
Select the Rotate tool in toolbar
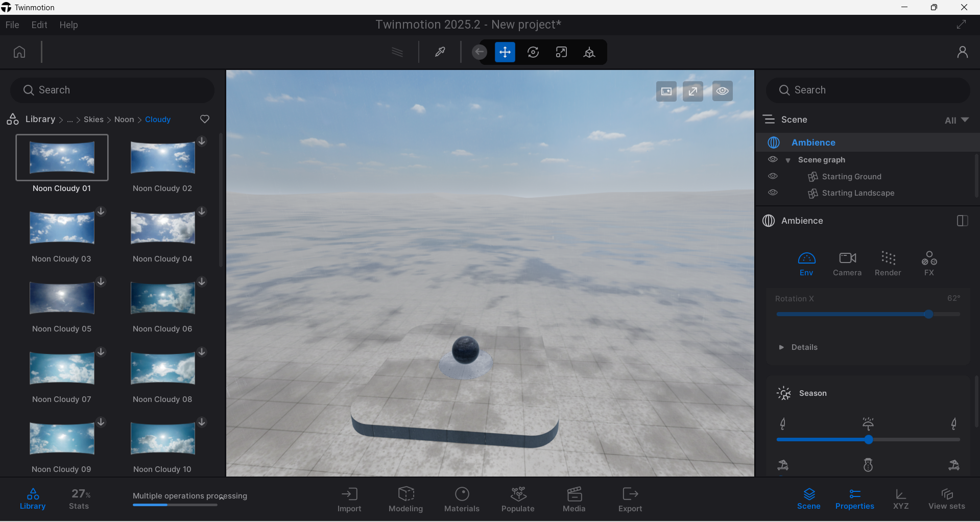point(533,52)
